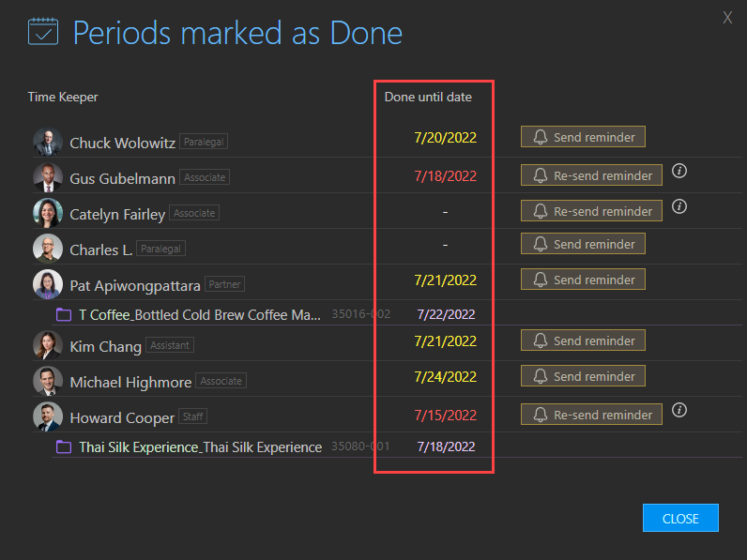Click the Time Keeper column header

coord(63,97)
